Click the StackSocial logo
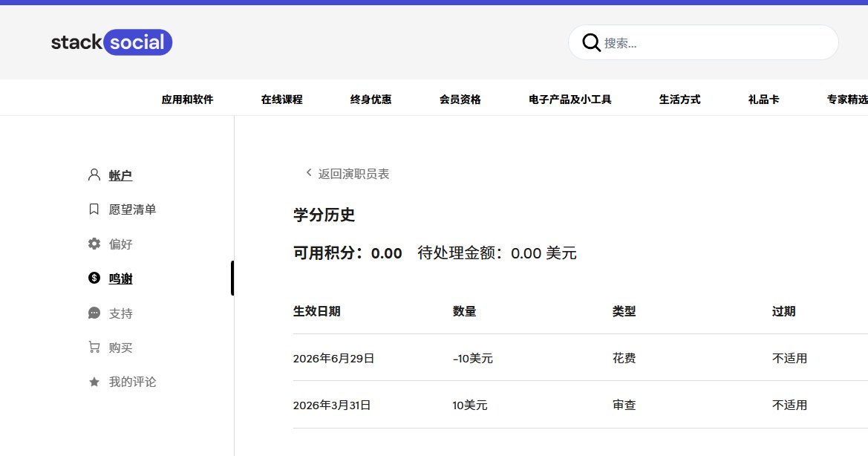The width and height of the screenshot is (868, 456). pos(112,42)
